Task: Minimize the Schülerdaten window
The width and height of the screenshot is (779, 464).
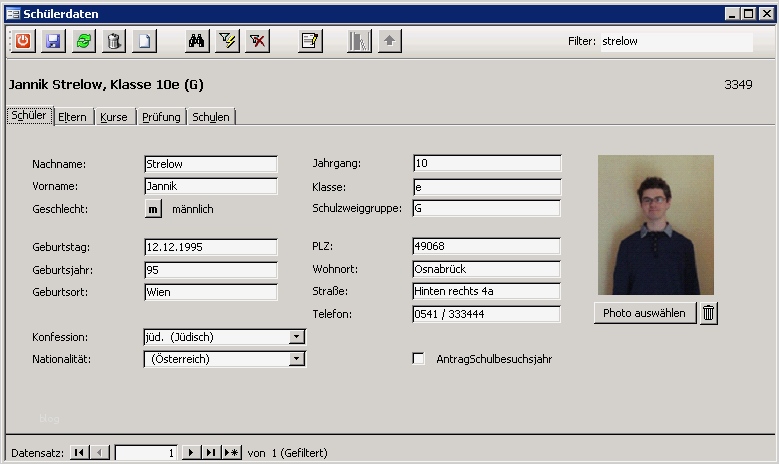Action: [732, 14]
